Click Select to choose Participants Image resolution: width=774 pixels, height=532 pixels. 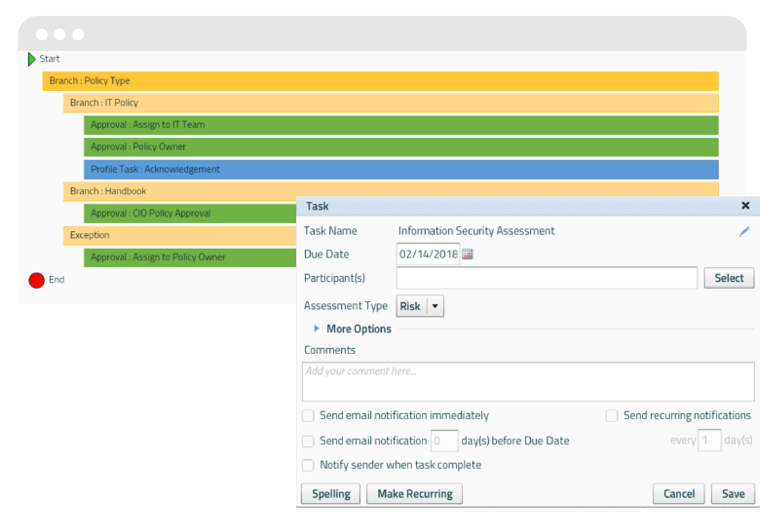pyautogui.click(x=729, y=277)
